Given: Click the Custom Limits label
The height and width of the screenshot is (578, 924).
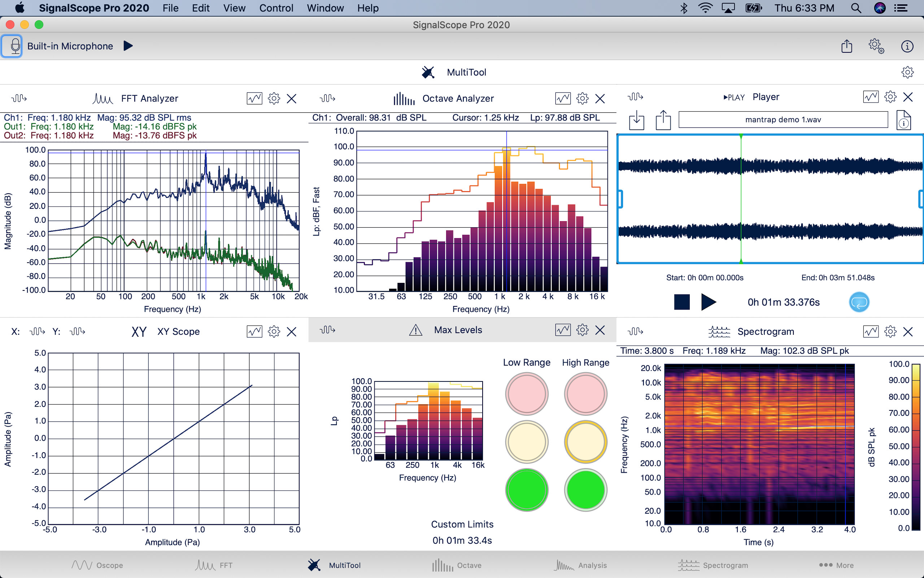Looking at the screenshot, I should click(462, 524).
